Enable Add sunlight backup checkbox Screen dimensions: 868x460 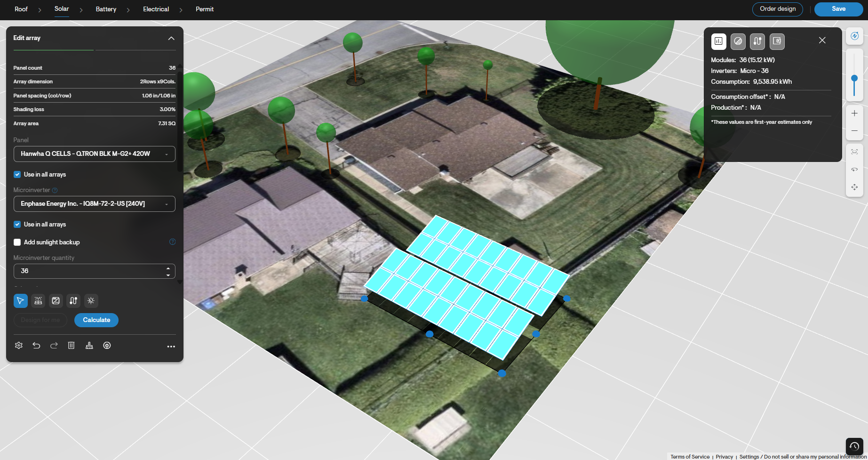tap(17, 242)
